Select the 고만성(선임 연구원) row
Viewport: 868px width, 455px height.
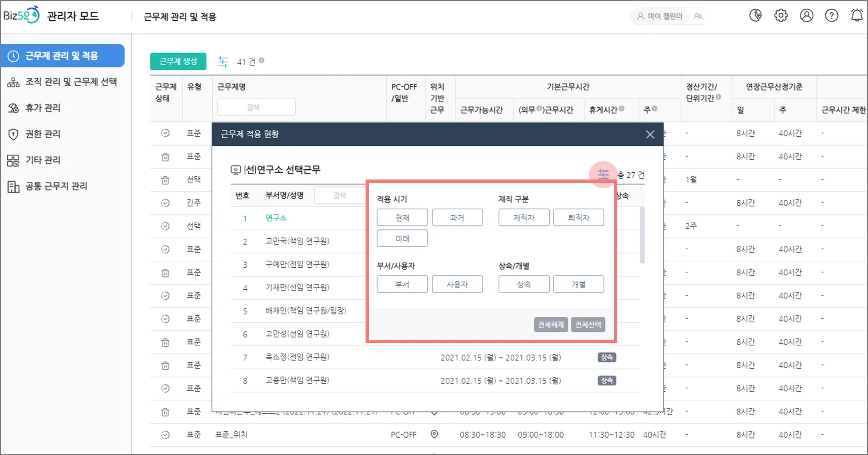click(x=297, y=334)
